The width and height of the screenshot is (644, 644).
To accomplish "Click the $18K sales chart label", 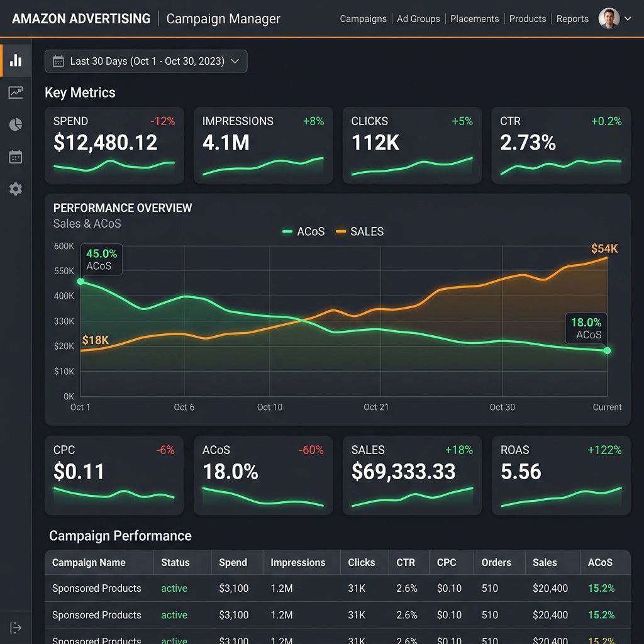I will 96,340.
